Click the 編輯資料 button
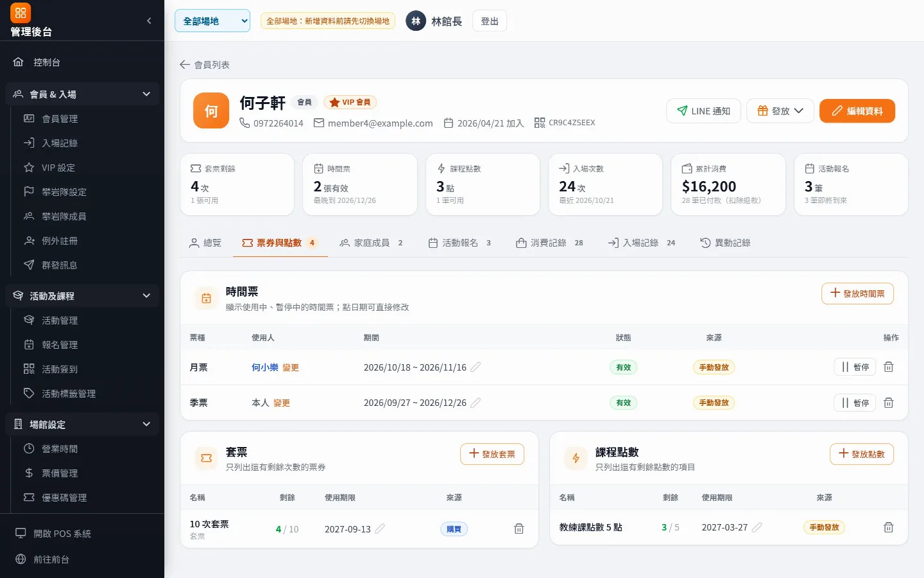This screenshot has width=924, height=578. pyautogui.click(x=857, y=111)
